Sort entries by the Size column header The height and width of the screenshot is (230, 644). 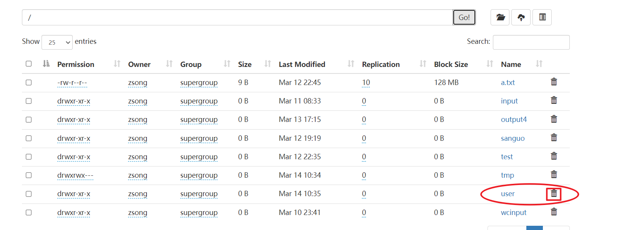click(245, 64)
